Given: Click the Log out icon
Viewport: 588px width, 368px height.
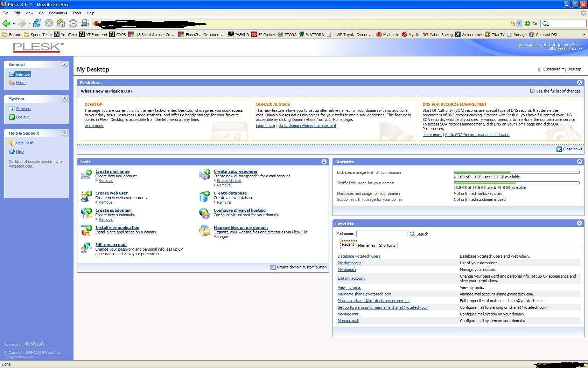Looking at the screenshot, I should pyautogui.click(x=12, y=117).
